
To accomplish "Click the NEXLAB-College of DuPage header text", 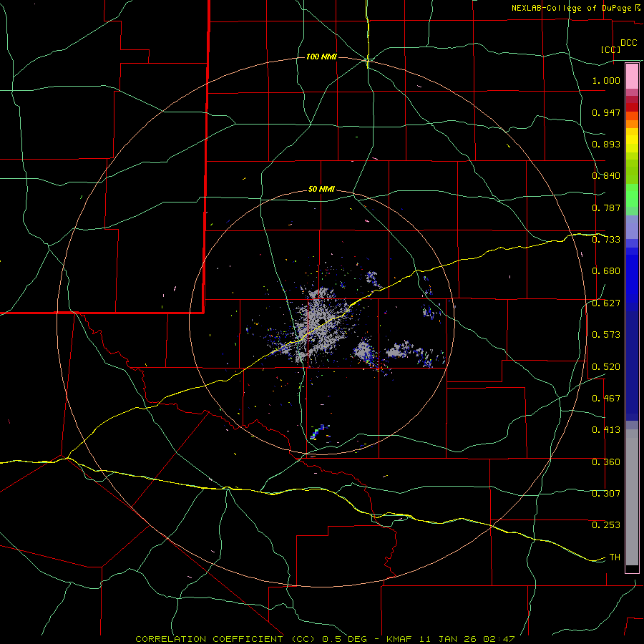I will [x=572, y=8].
